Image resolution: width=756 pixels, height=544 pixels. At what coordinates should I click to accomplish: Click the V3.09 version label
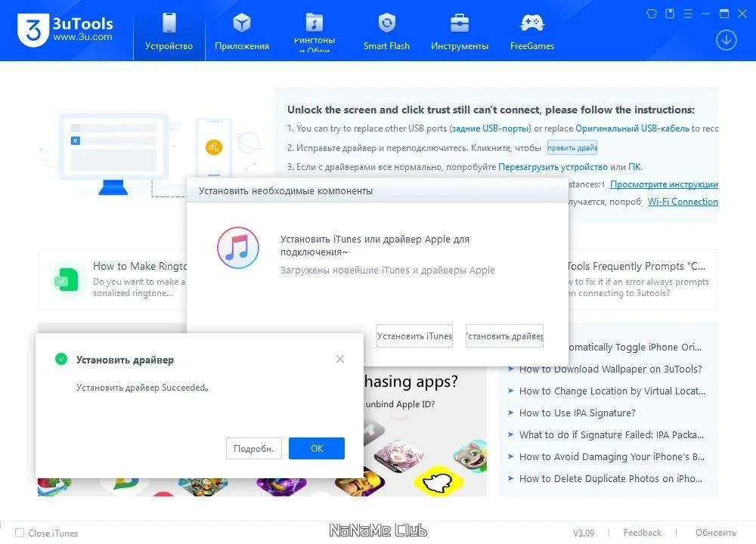point(584,533)
